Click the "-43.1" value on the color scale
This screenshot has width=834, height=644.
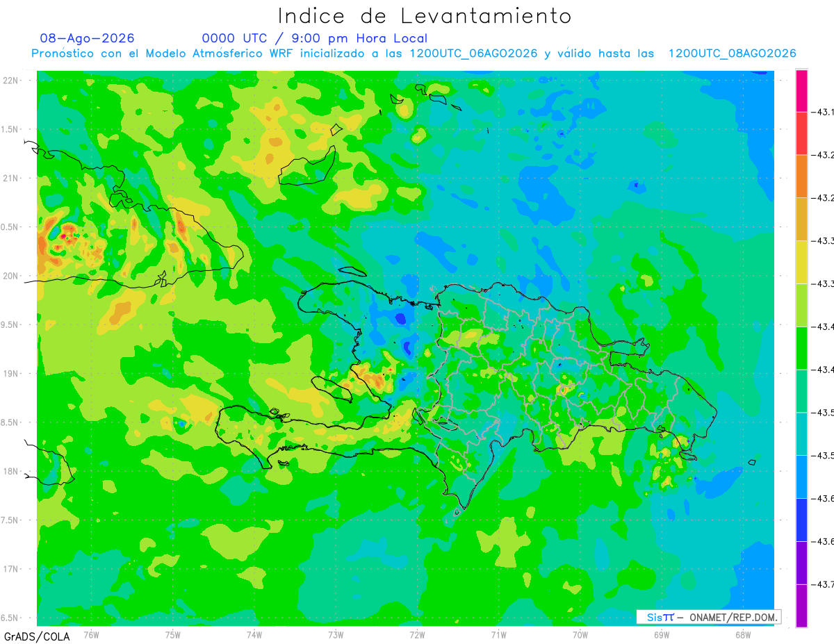[x=823, y=113]
